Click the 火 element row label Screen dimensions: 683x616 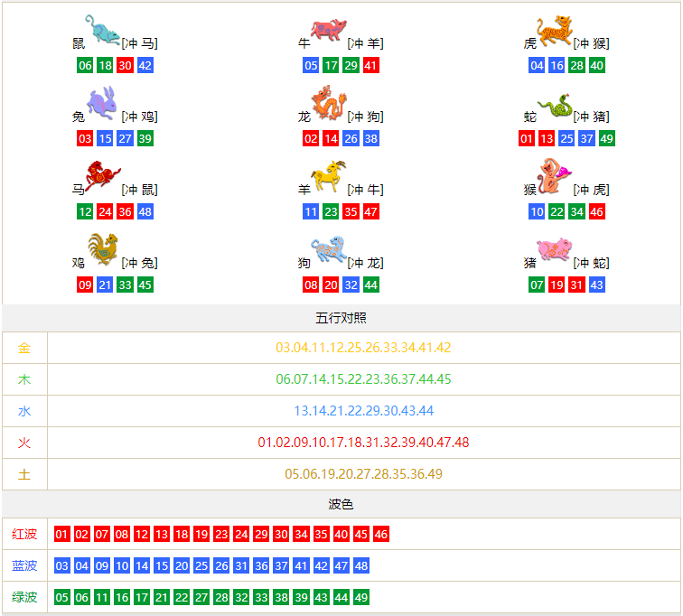[24, 443]
